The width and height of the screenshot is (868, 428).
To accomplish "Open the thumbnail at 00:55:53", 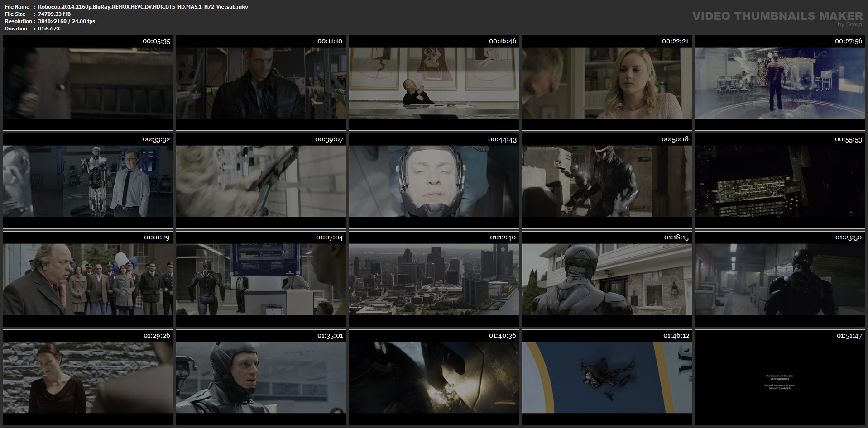I will pos(780,181).
